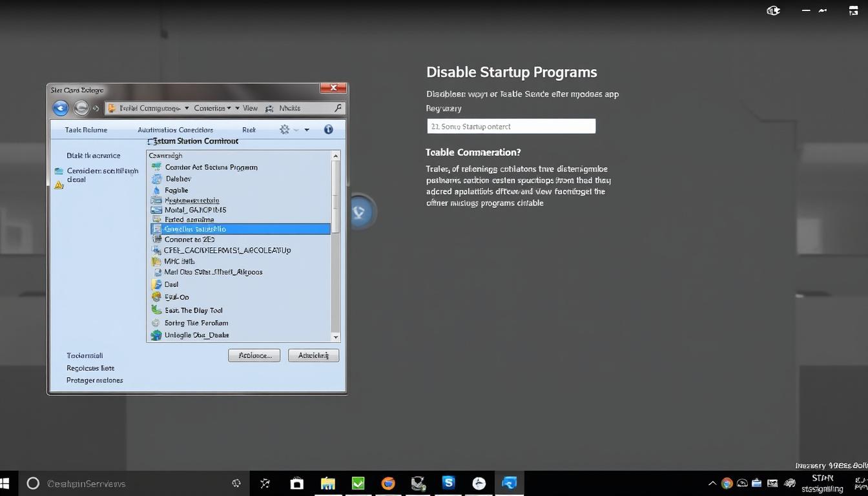Select the globe icon next to 'Unieglie Dba_Deabe'
This screenshot has height=496, width=868.
[156, 335]
